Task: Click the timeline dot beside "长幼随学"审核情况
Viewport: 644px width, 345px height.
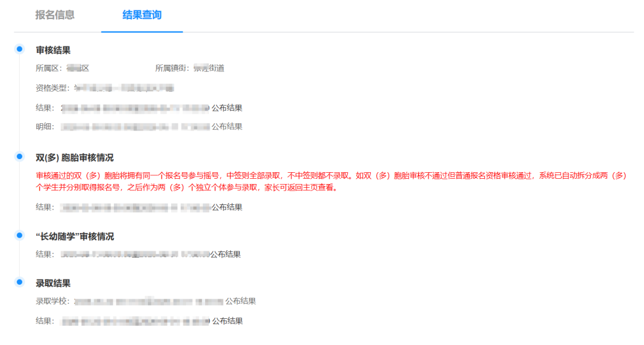Action: coord(20,235)
